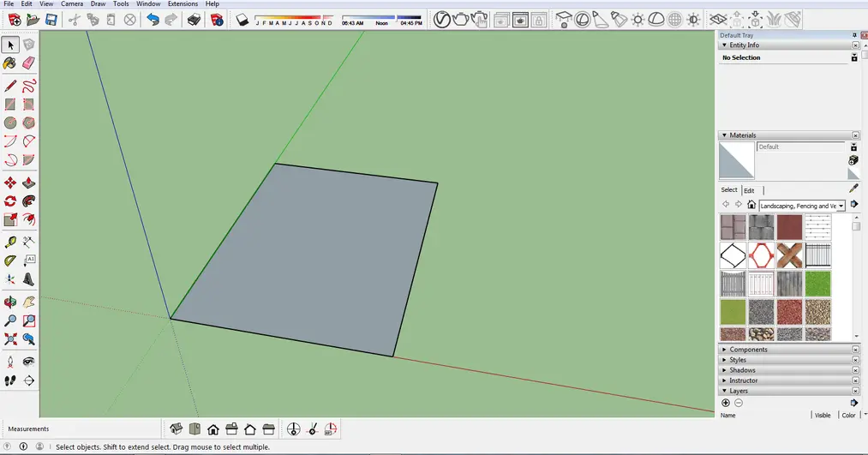Image resolution: width=868 pixels, height=455 pixels.
Task: Switch to materials Select tab
Action: (x=729, y=190)
